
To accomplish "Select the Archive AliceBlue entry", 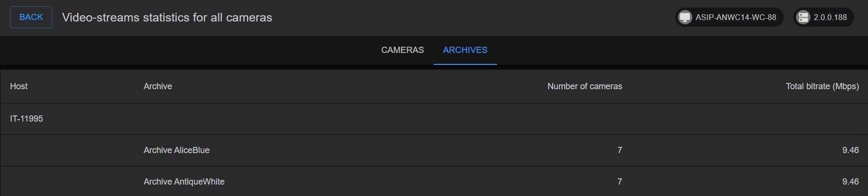I will pyautogui.click(x=177, y=150).
